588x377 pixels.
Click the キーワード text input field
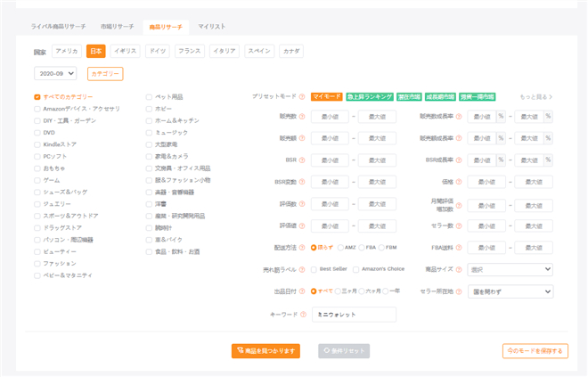(x=354, y=315)
